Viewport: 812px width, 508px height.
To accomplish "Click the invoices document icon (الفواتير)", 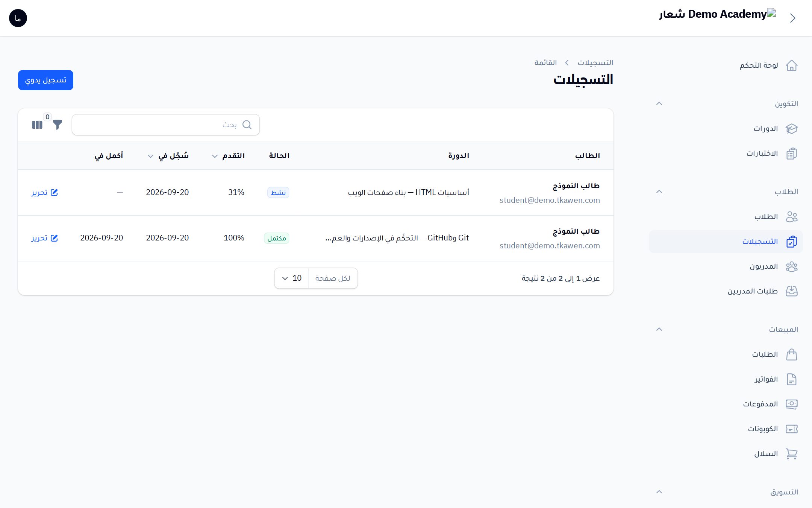I will [x=791, y=379].
